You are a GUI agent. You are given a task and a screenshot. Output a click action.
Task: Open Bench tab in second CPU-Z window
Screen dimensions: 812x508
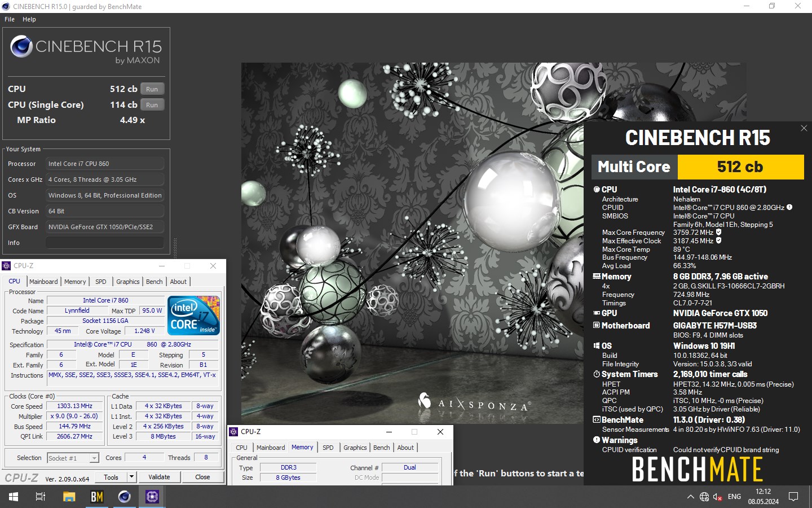pyautogui.click(x=382, y=448)
